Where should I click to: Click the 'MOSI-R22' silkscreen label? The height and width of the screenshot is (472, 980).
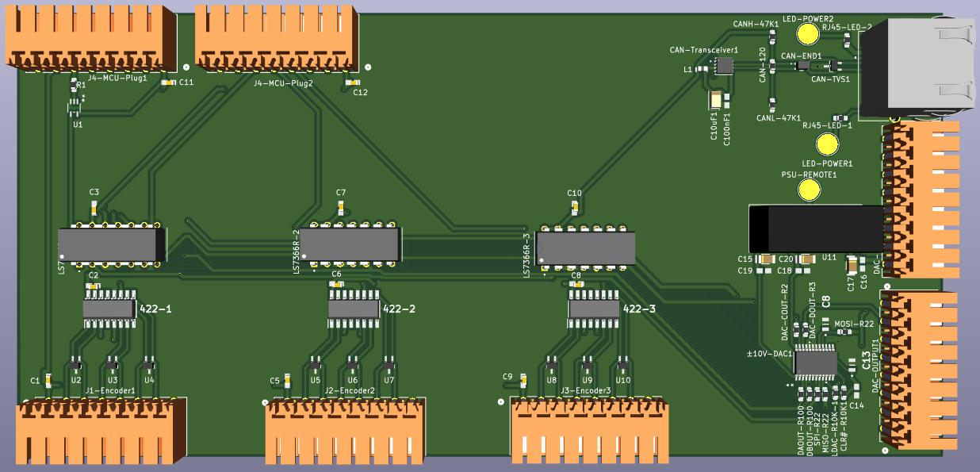(855, 324)
